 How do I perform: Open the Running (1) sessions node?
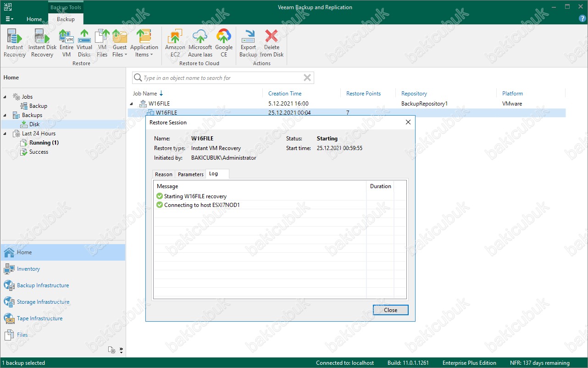(44, 143)
